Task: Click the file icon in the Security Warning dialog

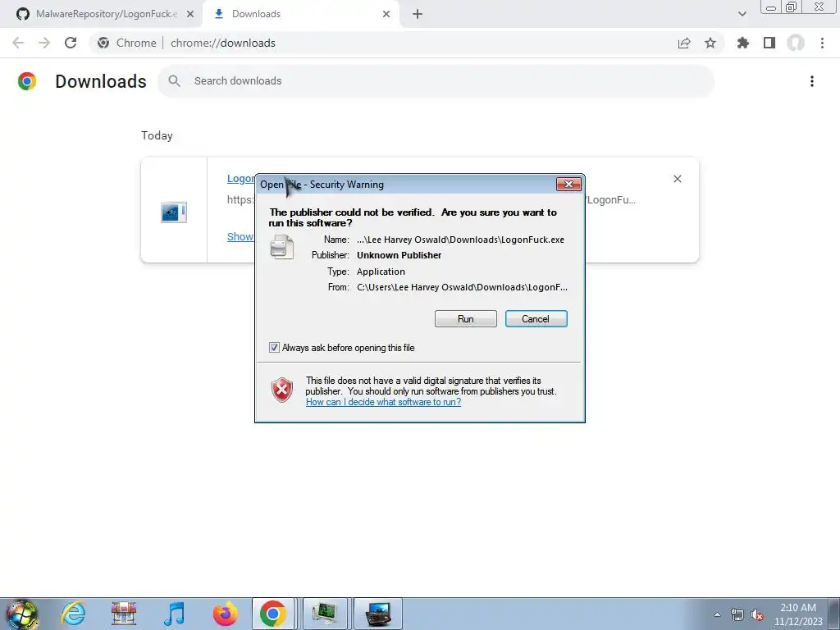Action: point(282,247)
